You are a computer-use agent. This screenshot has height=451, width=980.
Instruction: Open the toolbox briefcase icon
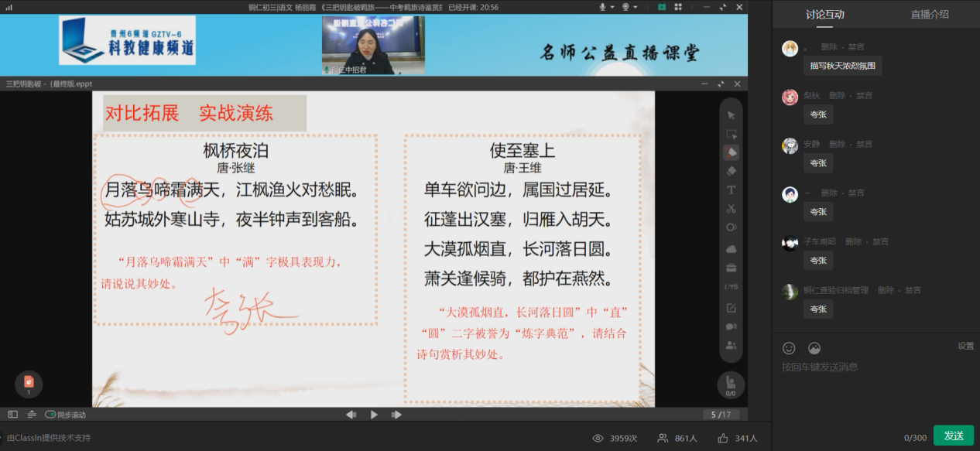click(x=732, y=268)
